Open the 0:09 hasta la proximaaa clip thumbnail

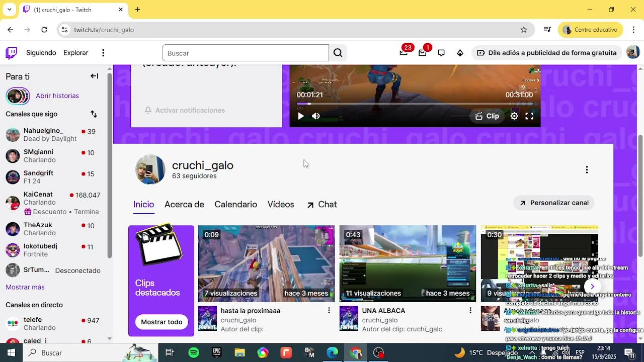(x=266, y=263)
